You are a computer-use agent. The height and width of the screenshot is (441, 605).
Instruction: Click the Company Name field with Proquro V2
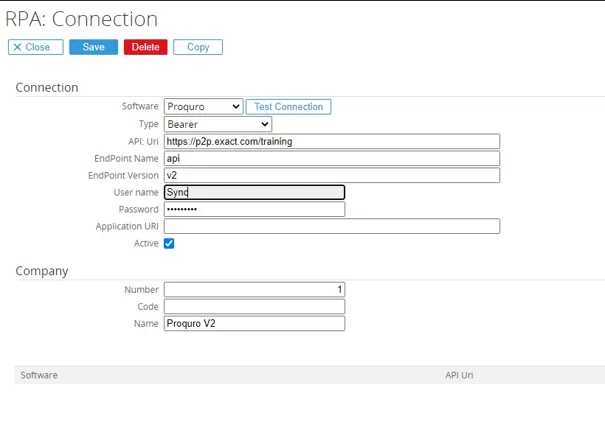tap(255, 323)
